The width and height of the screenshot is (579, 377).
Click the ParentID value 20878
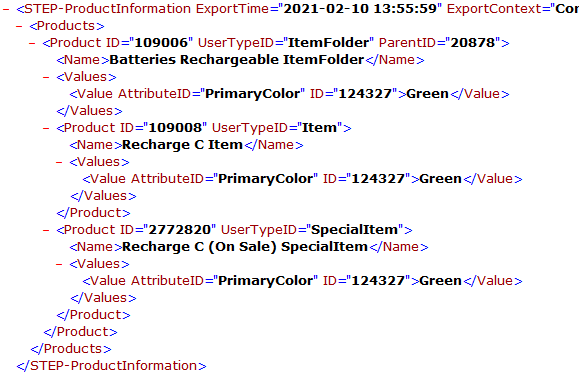(x=473, y=42)
